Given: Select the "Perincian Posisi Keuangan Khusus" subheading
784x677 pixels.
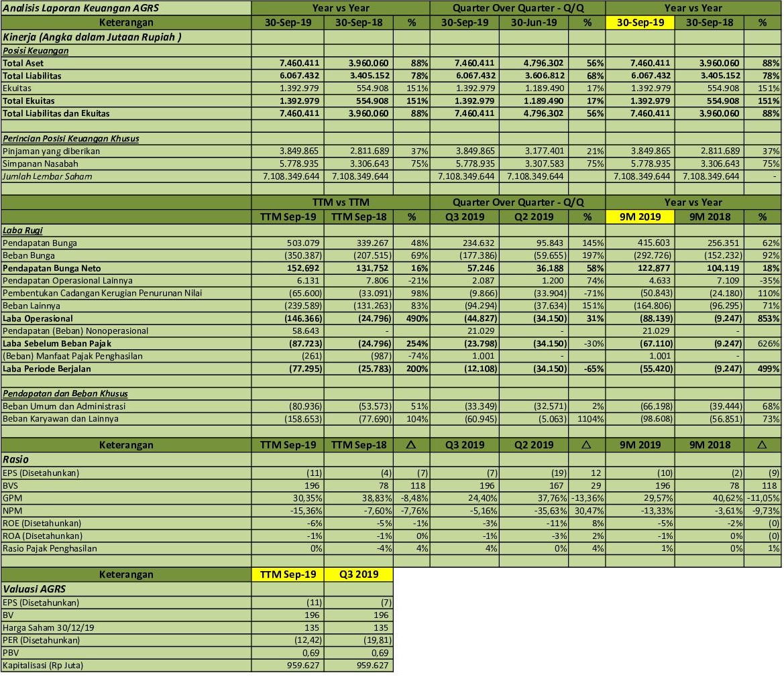Looking at the screenshot, I should click(x=70, y=138).
